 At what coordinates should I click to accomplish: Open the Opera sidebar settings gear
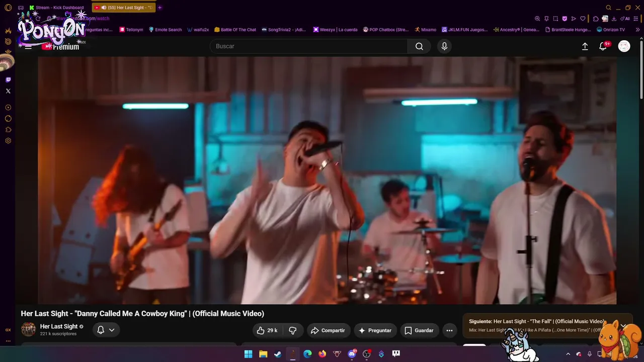click(x=8, y=141)
